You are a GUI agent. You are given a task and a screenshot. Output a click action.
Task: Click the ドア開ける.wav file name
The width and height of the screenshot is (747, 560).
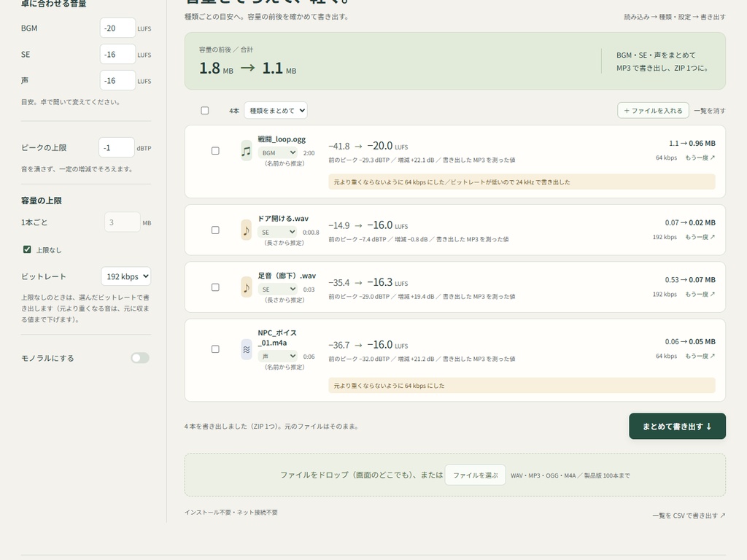[283, 219]
